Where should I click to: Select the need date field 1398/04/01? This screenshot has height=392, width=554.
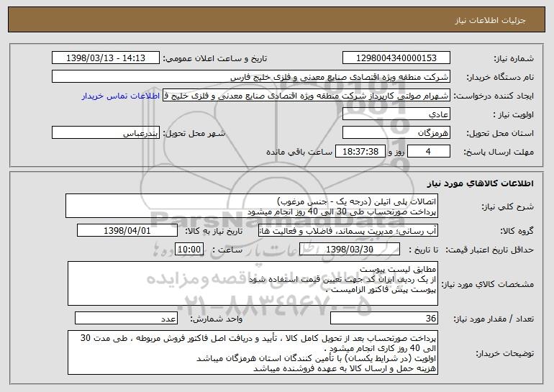pos(127,231)
